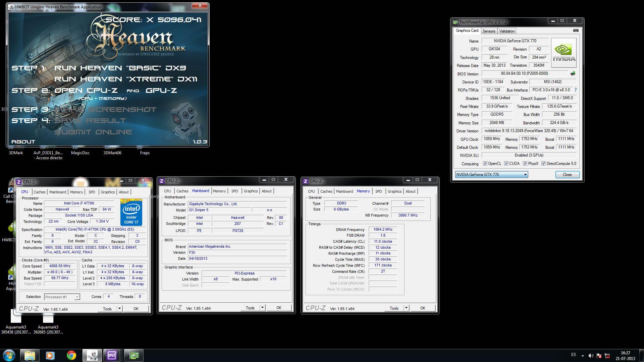This screenshot has height=362, width=644.
Task: Open Google Chrome from the taskbar
Action: [71, 355]
